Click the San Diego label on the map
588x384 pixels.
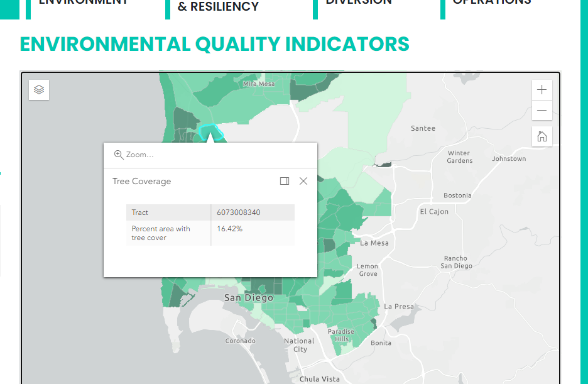coord(248,297)
